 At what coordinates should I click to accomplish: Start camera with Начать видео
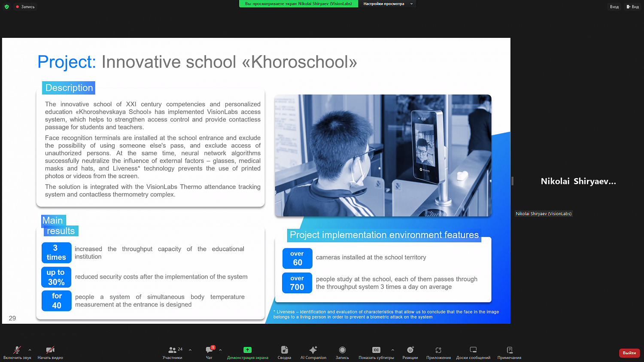click(50, 353)
